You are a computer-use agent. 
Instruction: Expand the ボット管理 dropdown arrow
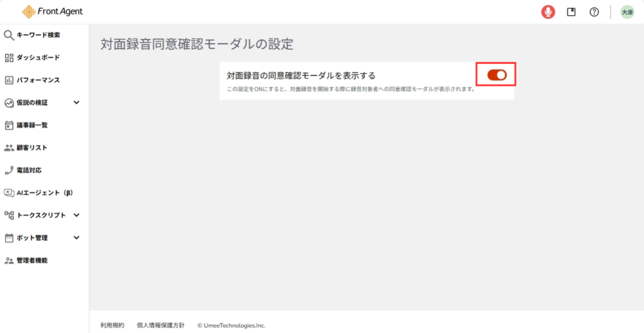coord(77,237)
